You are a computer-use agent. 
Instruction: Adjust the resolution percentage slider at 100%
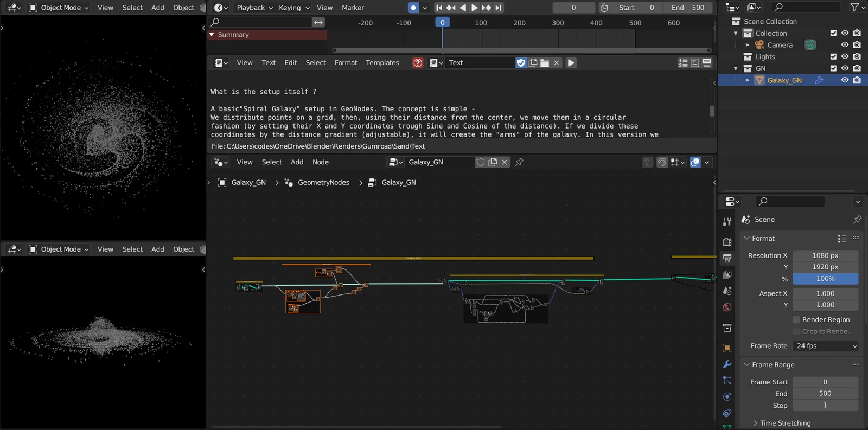tap(826, 279)
